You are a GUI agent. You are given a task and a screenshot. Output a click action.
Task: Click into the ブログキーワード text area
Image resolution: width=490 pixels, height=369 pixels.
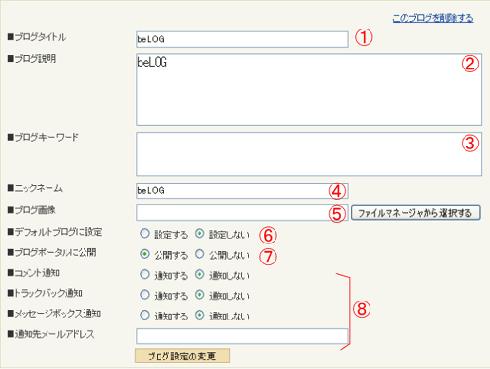[309, 154]
